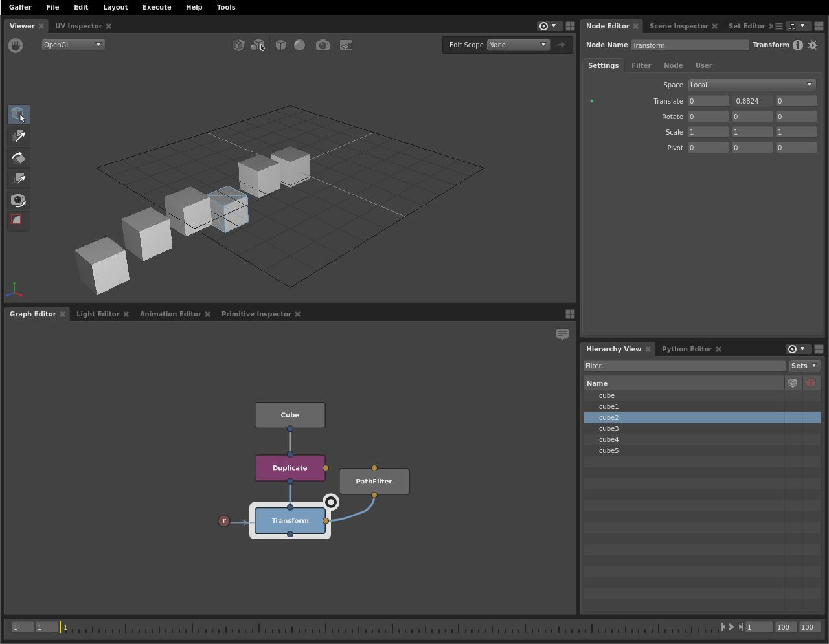
Task: Activate the Rotate tool in the viewer
Action: pos(19,157)
